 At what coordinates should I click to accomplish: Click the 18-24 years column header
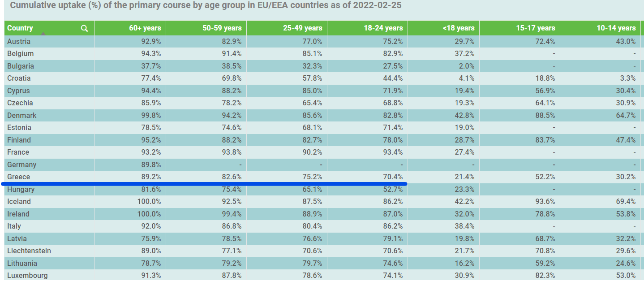coord(383,28)
